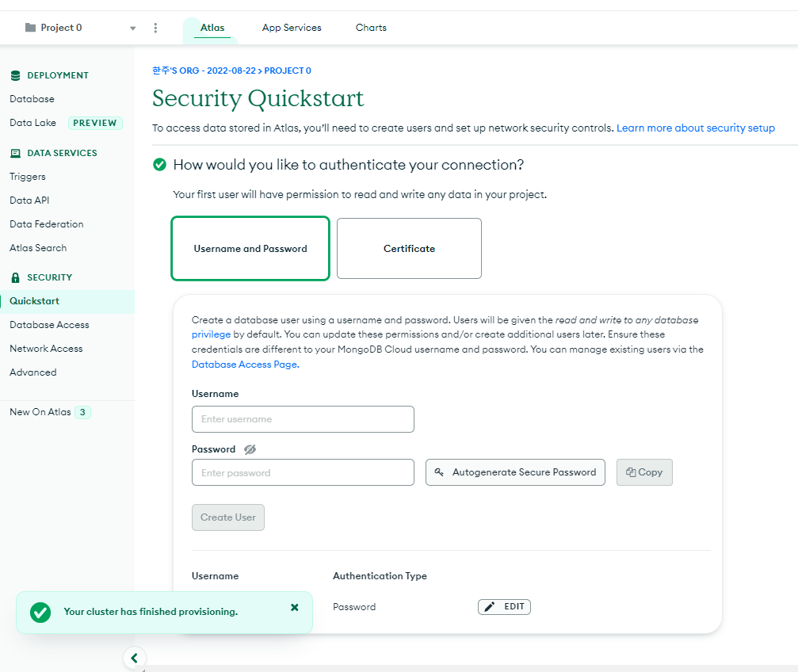
Task: Click Autogenerate Secure Password button
Action: [515, 472]
